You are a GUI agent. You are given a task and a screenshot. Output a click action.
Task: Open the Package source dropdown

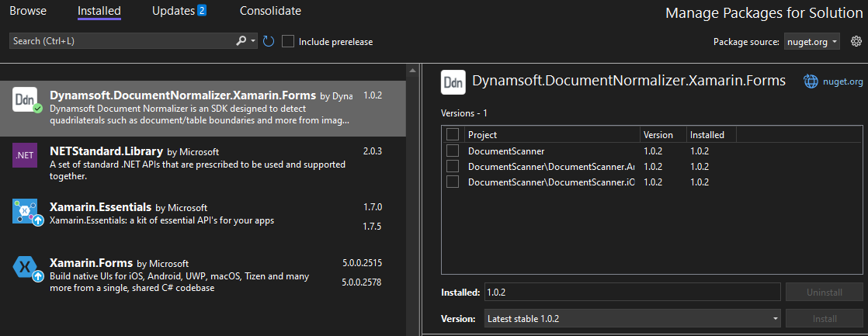point(811,41)
